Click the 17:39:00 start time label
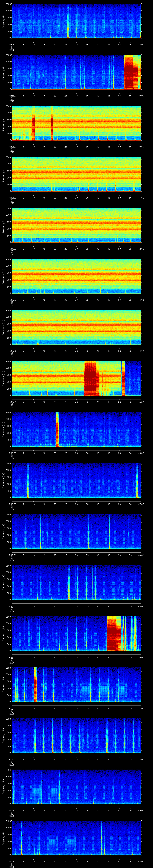The height and width of the screenshot is (868, 153). pos(12,147)
